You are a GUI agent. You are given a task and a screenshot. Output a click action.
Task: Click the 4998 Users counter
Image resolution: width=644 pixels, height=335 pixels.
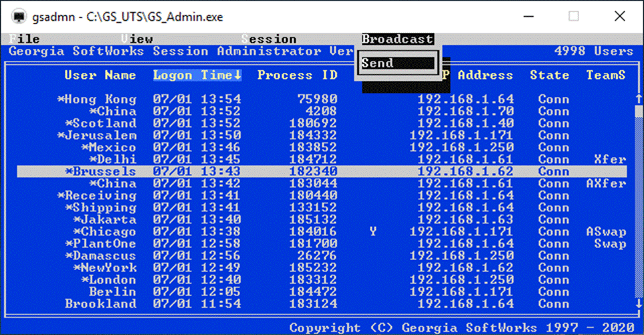(594, 51)
